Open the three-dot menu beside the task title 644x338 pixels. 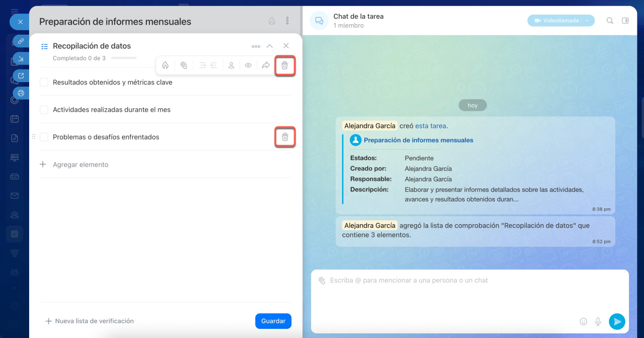click(287, 21)
